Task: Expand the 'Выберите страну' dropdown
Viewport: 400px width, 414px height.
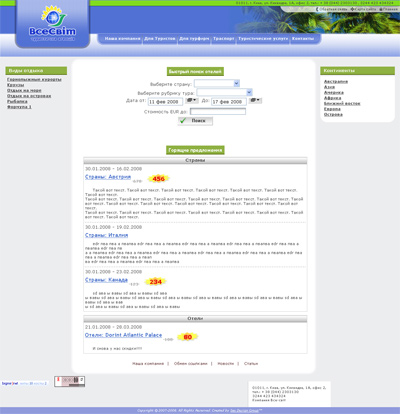Action: pos(217,83)
